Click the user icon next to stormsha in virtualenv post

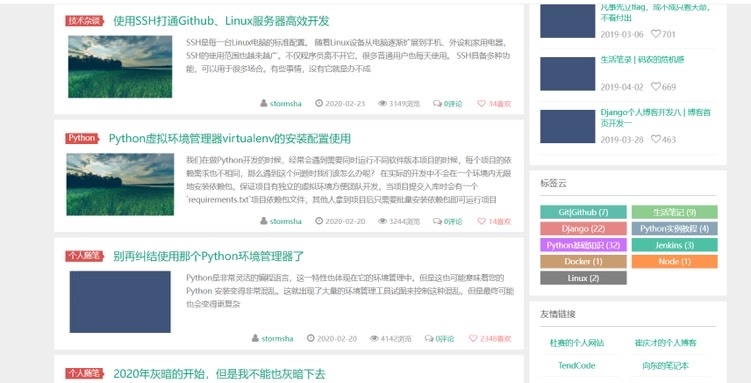click(x=263, y=221)
